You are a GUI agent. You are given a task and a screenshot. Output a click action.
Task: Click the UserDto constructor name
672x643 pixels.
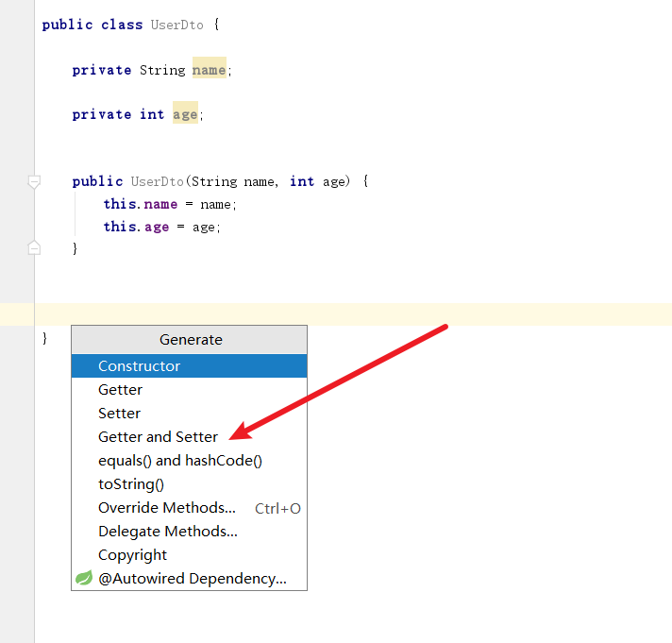(x=158, y=181)
